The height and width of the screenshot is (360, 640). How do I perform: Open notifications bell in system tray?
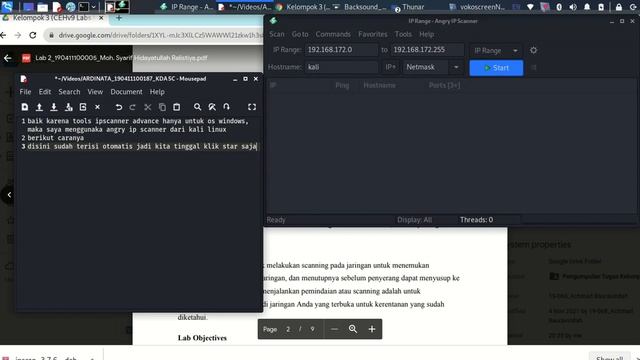[x=587, y=7]
